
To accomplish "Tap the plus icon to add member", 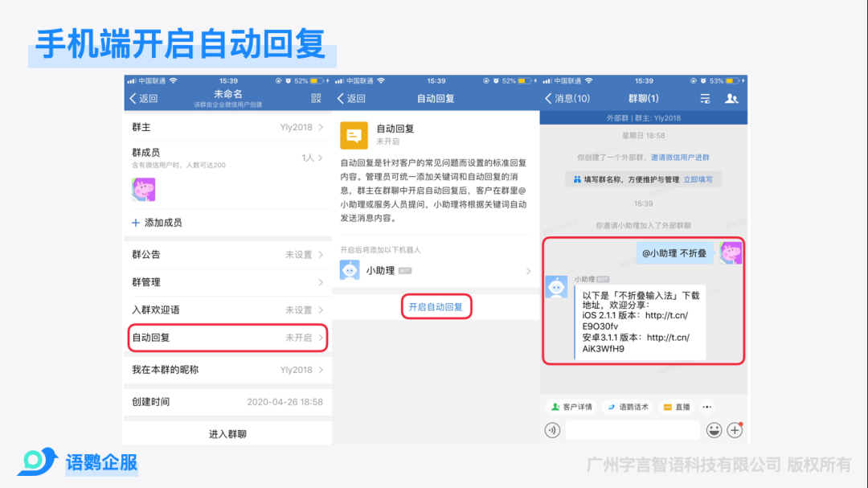I will 136,223.
